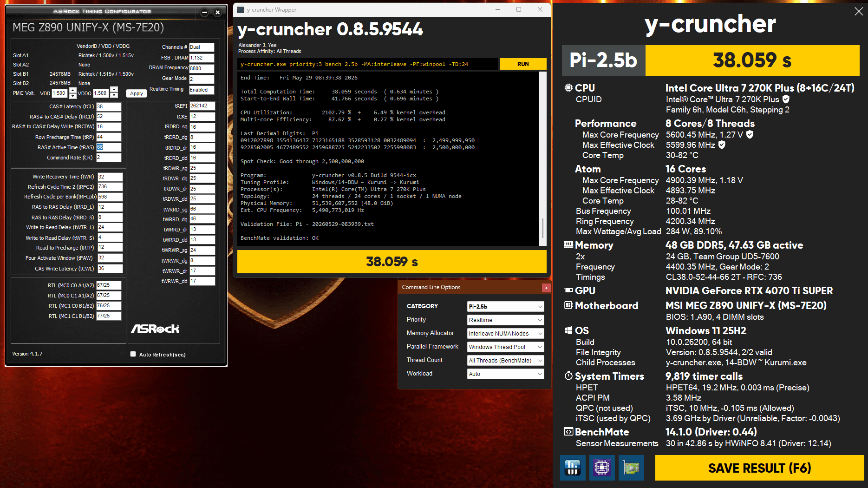Image resolution: width=868 pixels, height=488 pixels.
Task: Click the VDDQ voltage field
Action: tap(101, 93)
